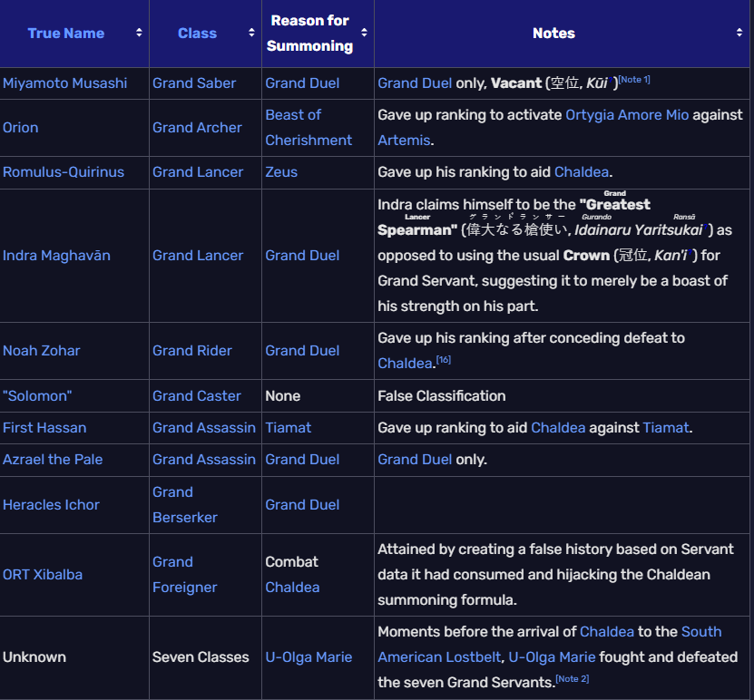The image size is (754, 700).
Task: Click the Class column header
Action: 197,34
